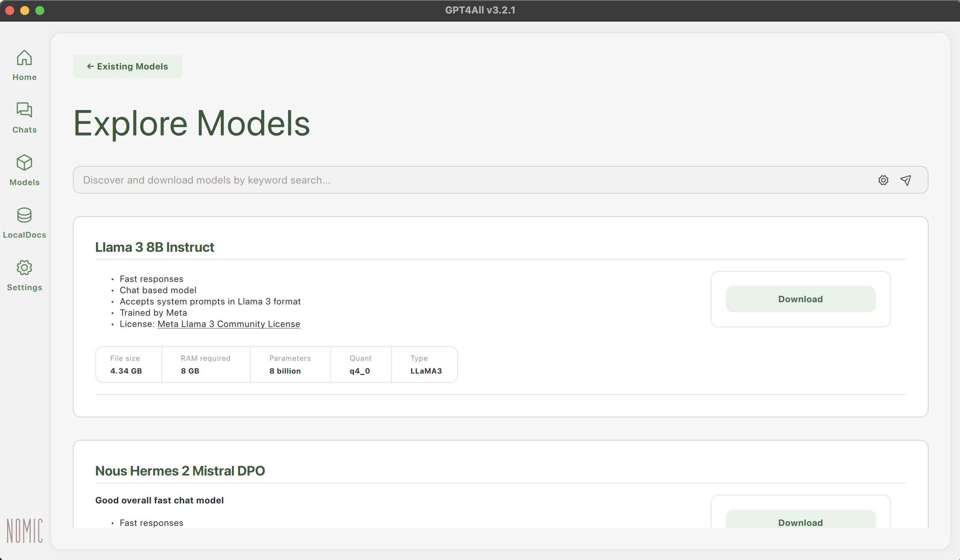Go back to Existing Models
This screenshot has width=960, height=560.
click(x=128, y=66)
